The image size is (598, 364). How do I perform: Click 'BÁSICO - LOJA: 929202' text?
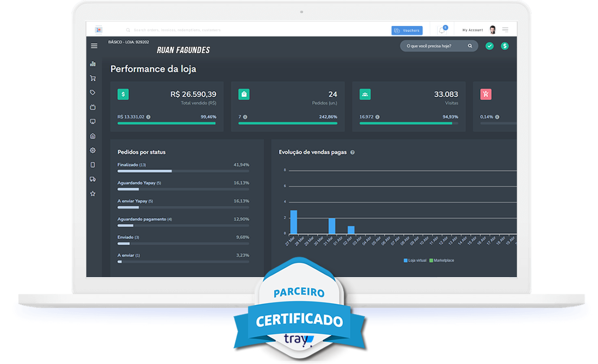128,42
